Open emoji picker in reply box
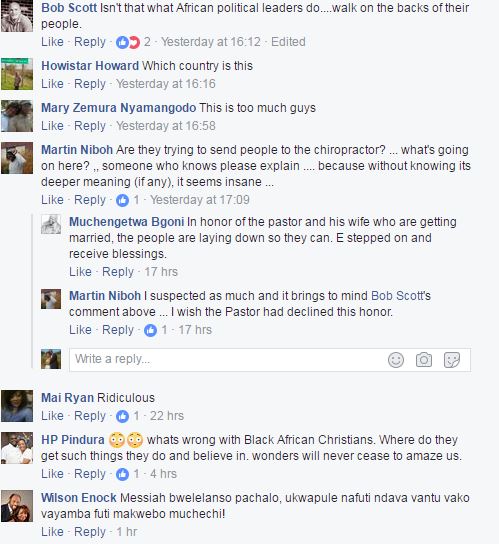The width and height of the screenshot is (499, 544). (x=396, y=360)
